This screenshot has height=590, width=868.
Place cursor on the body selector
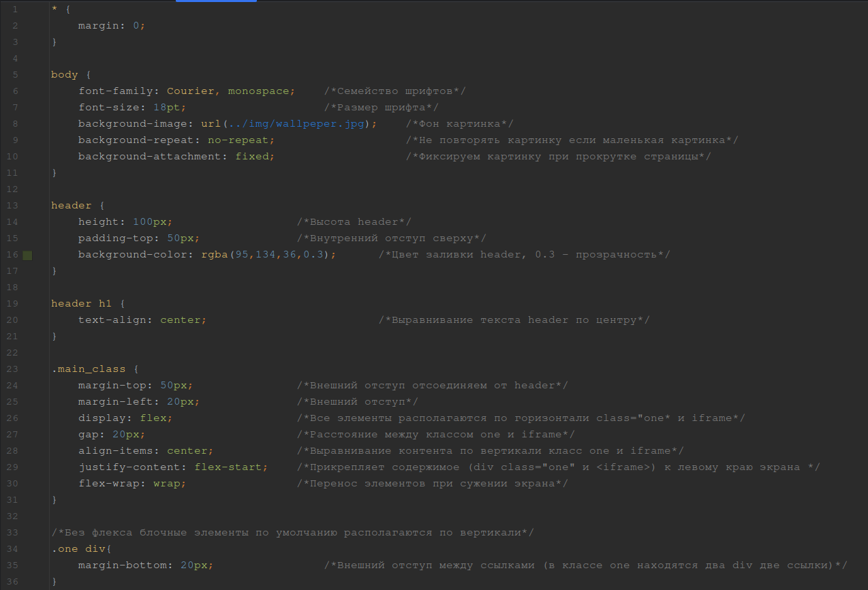point(64,75)
